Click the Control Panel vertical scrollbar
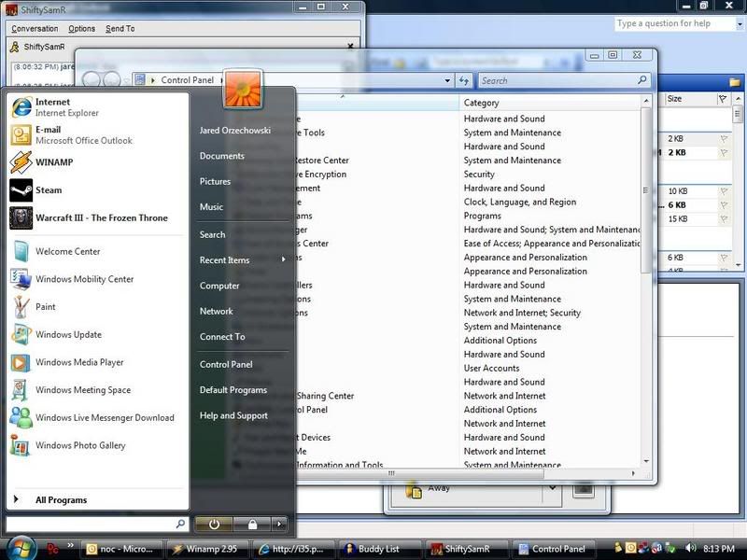Image resolution: width=747 pixels, height=560 pixels. (x=646, y=190)
